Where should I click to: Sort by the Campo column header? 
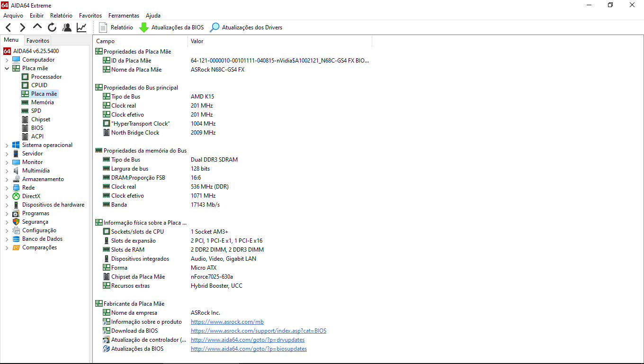[x=141, y=41]
